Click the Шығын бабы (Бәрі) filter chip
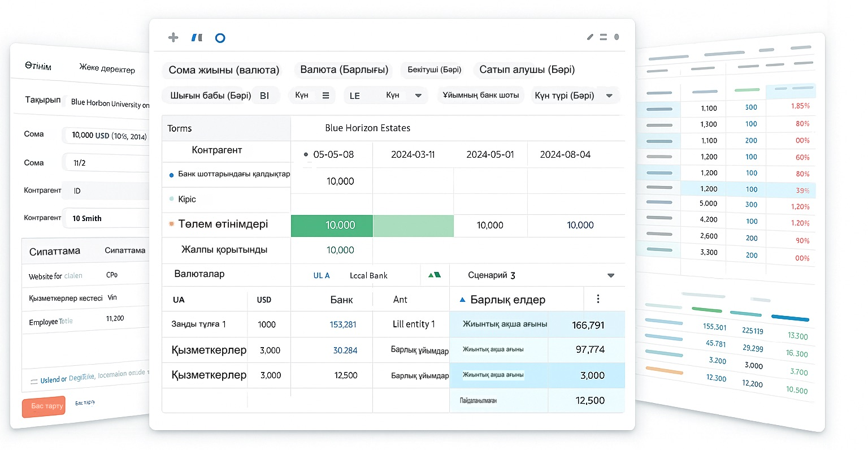The height and width of the screenshot is (450, 868). click(x=221, y=96)
